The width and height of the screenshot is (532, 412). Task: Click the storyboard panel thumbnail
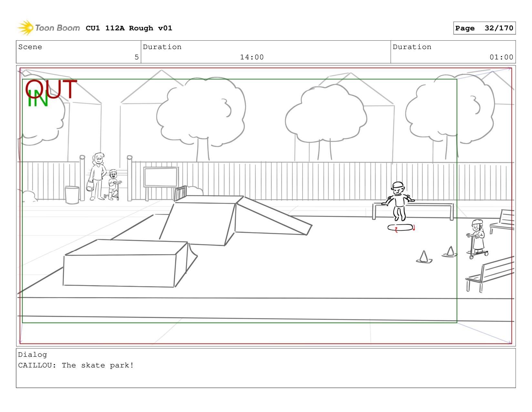pos(266,206)
